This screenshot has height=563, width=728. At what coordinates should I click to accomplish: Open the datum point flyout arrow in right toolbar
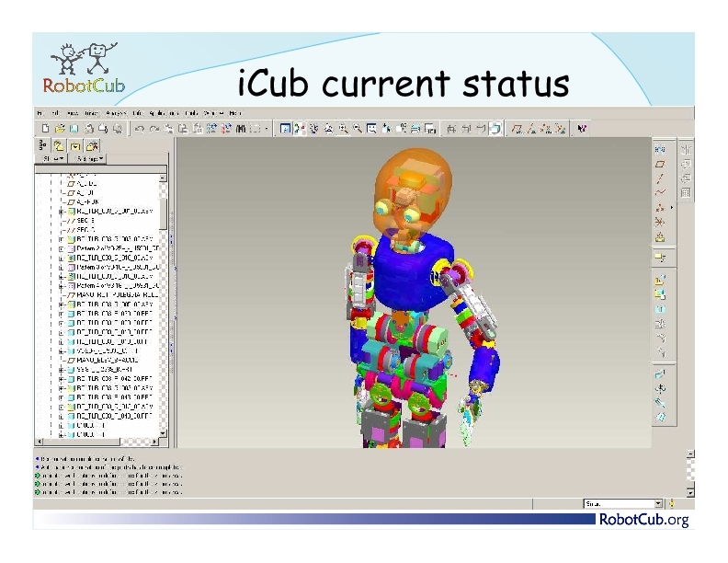[671, 208]
